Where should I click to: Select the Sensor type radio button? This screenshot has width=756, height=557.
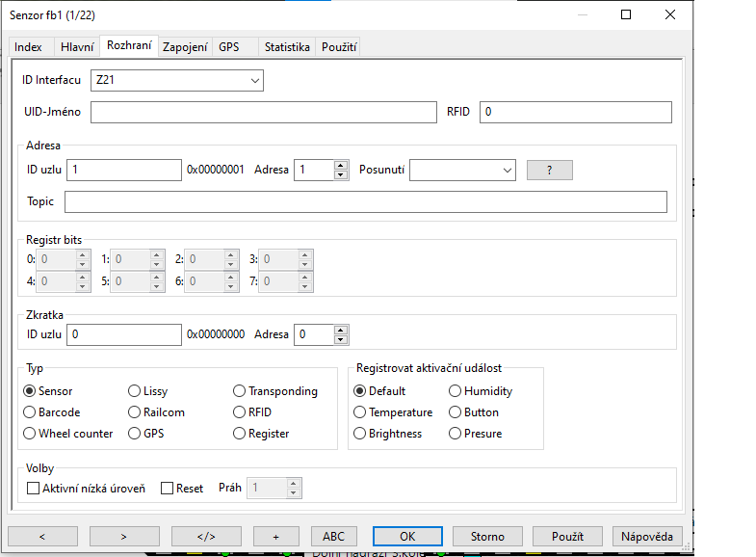30,391
